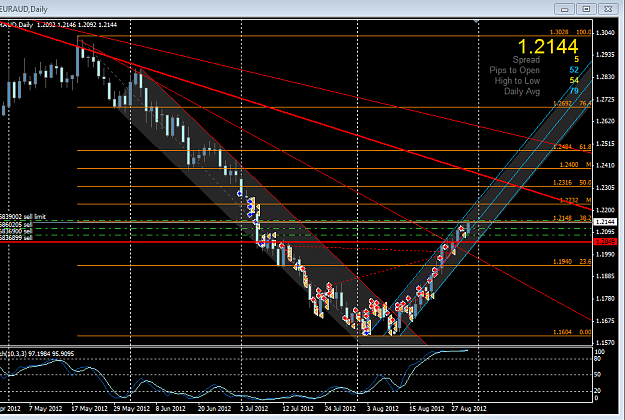Click the 80 level on the stochastic scale
Image resolution: width=625 pixels, height=420 pixels.
point(597,359)
